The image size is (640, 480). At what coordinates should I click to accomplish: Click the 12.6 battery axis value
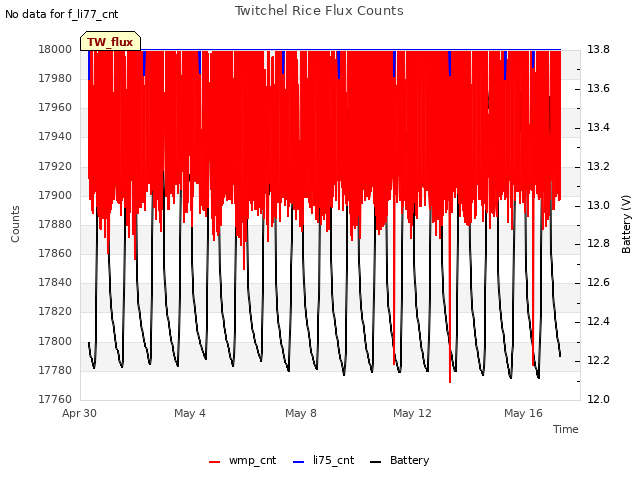(x=598, y=282)
